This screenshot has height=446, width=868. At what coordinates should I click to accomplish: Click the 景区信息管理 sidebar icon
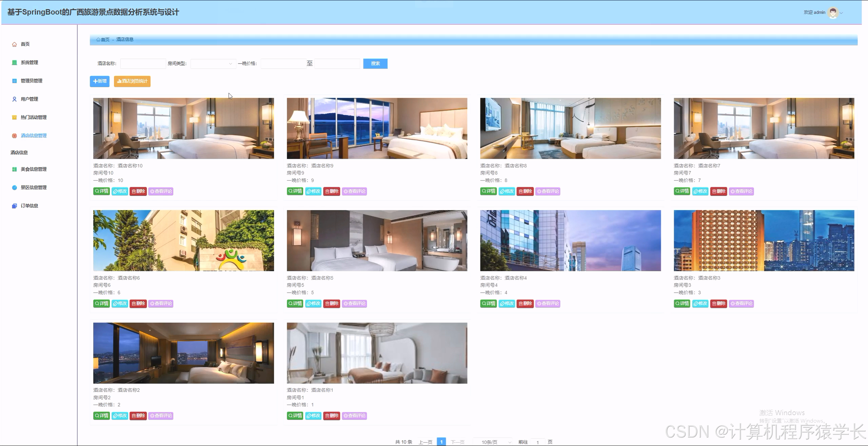[14, 188]
